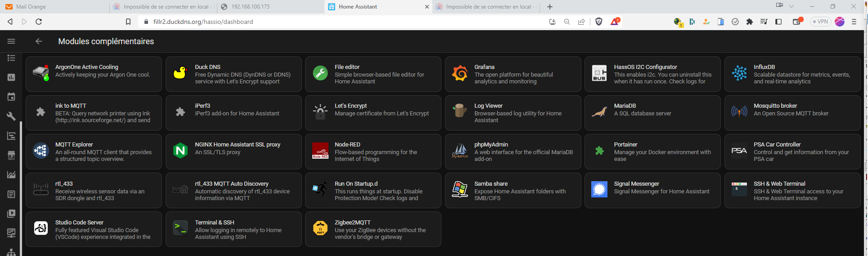The width and height of the screenshot is (868, 256).
Task: Open the SSH & Web Terminal icon
Action: (739, 189)
